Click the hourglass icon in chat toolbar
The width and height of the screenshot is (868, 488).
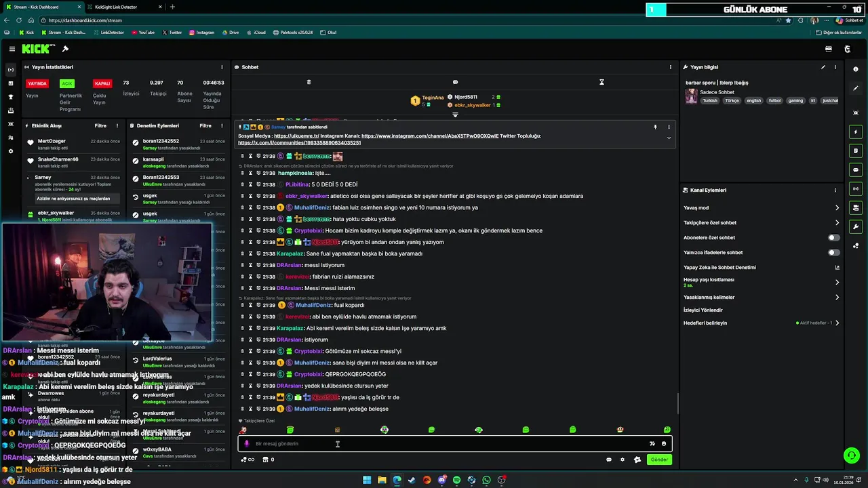click(601, 82)
